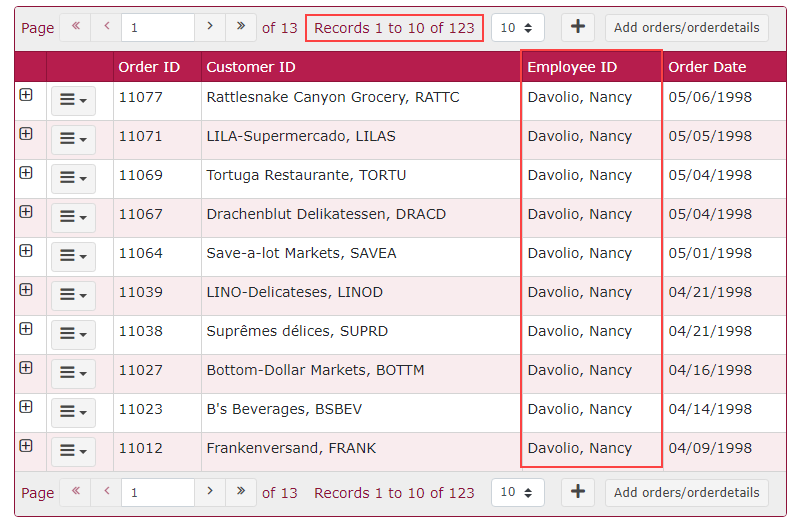Screen dimensions: 798x528
Task: Open bottom page size dropdown
Action: 517,493
